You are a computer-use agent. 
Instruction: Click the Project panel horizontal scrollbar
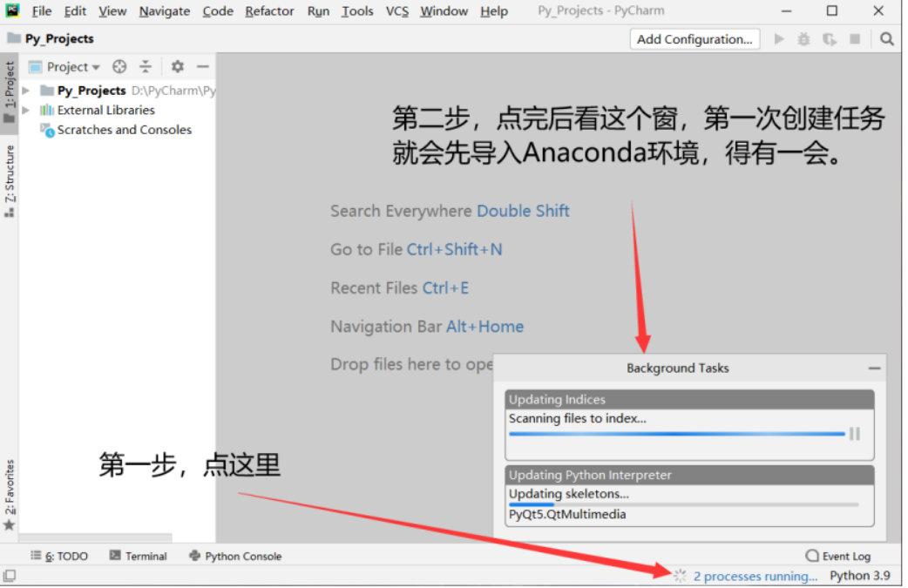click(x=96, y=537)
